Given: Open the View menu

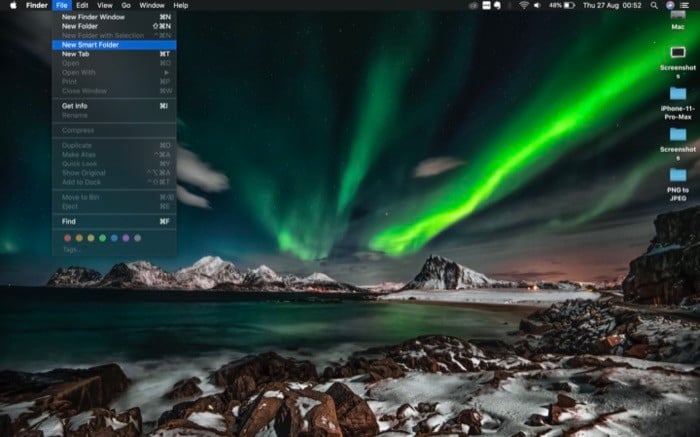Looking at the screenshot, I should coord(105,5).
